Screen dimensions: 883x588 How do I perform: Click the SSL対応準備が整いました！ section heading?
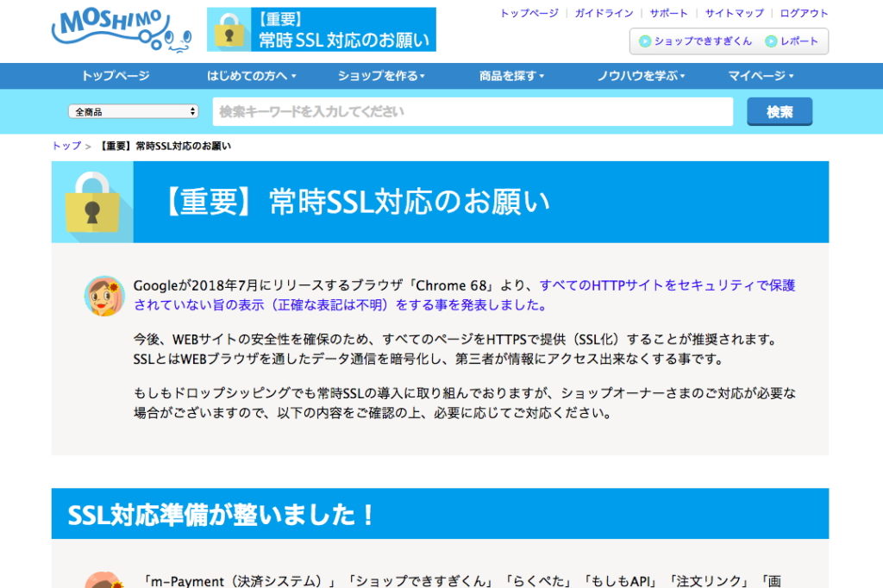tap(220, 514)
